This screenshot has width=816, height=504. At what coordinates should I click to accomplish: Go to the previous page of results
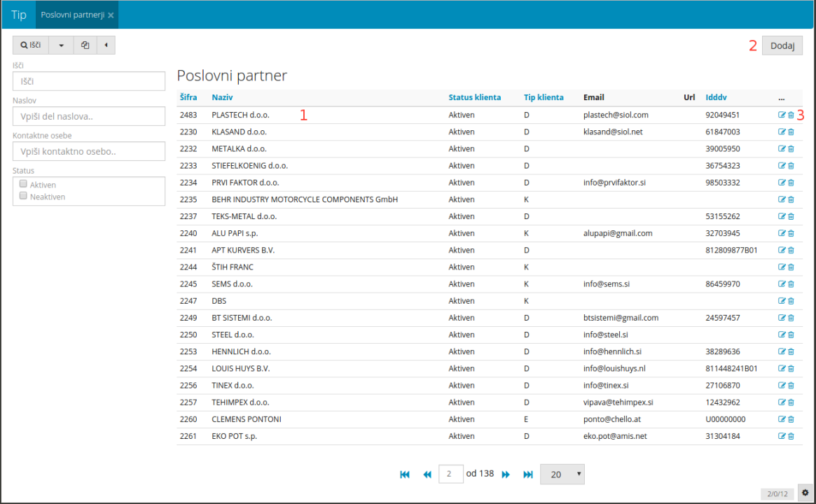pyautogui.click(x=427, y=475)
